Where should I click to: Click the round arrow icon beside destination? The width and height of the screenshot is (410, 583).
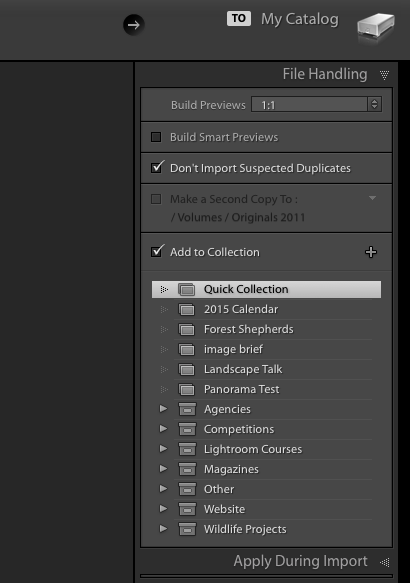point(134,25)
